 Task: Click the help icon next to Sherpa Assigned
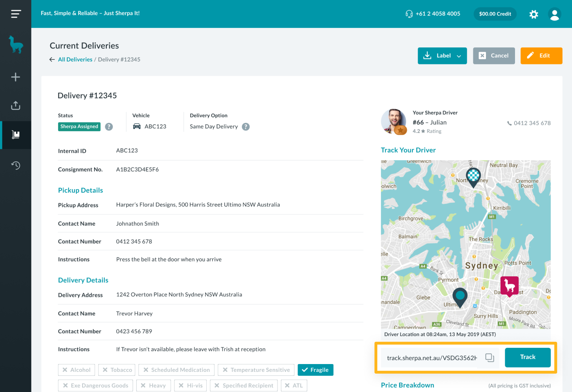point(109,127)
